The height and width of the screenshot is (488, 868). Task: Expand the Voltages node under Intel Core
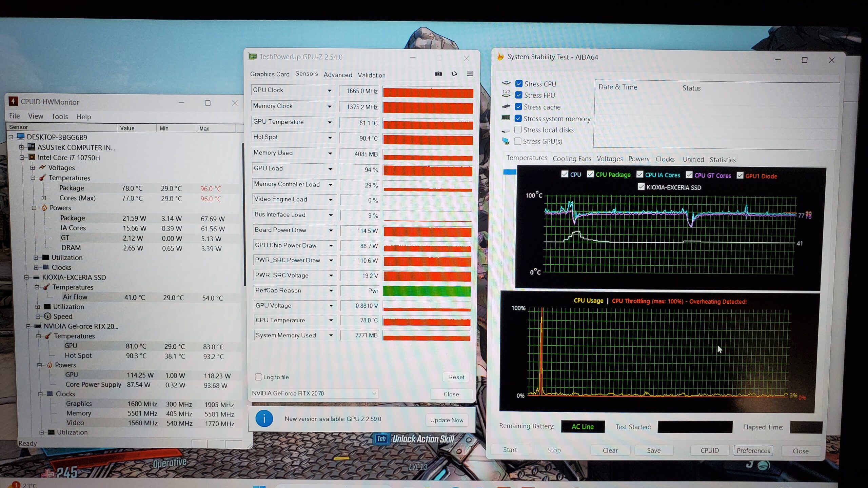click(33, 168)
